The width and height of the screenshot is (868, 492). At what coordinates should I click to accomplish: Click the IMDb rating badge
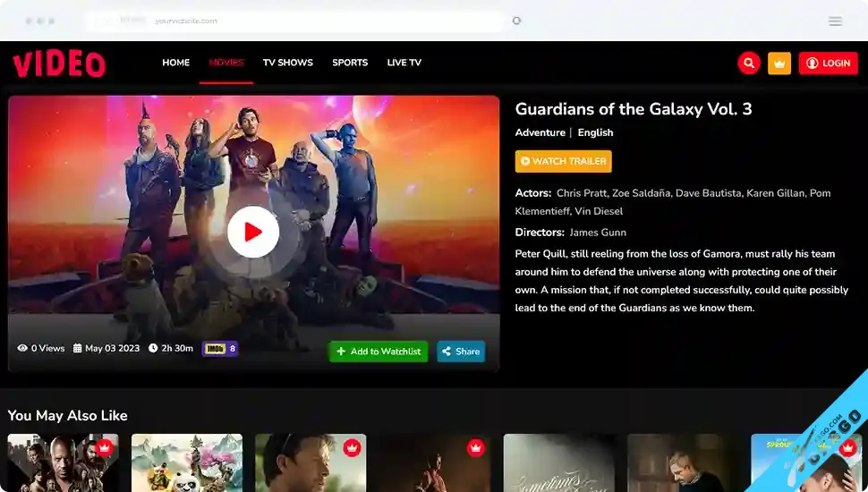coord(220,349)
